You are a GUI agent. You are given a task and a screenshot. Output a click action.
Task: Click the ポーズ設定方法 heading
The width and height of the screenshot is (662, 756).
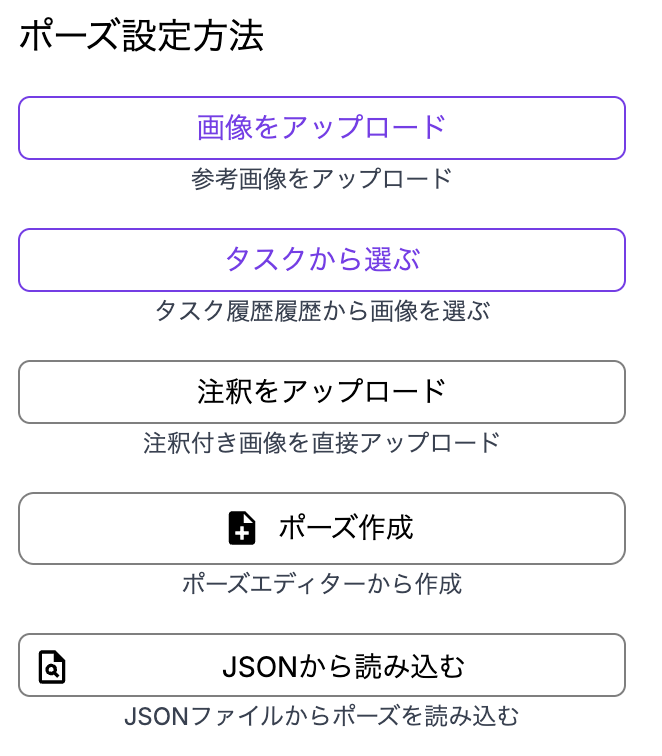(x=141, y=37)
